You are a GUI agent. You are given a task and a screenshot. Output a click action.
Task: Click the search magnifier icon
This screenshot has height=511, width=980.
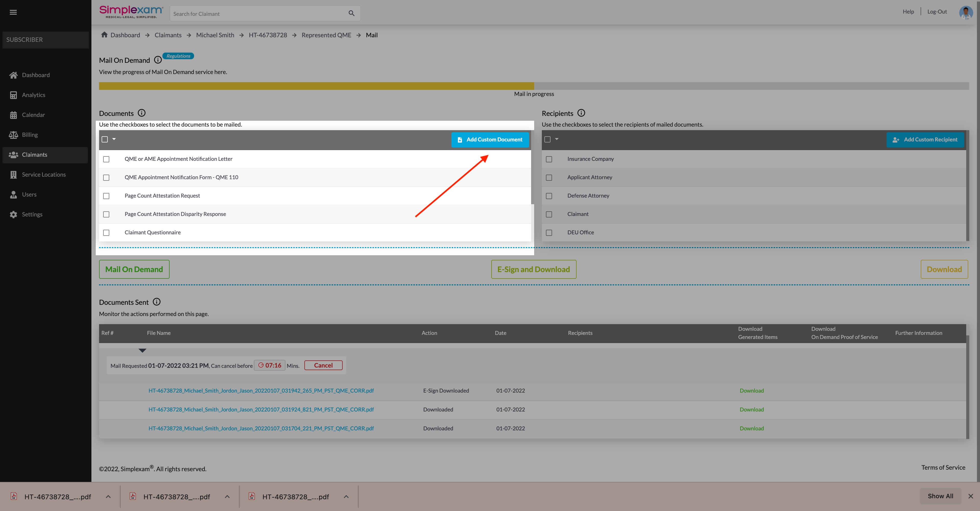point(351,13)
